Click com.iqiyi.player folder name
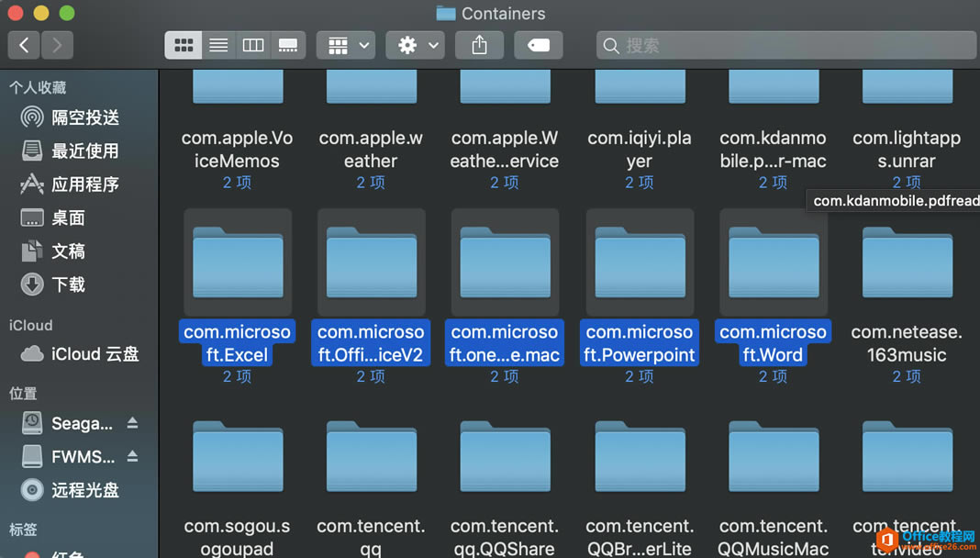 point(640,150)
